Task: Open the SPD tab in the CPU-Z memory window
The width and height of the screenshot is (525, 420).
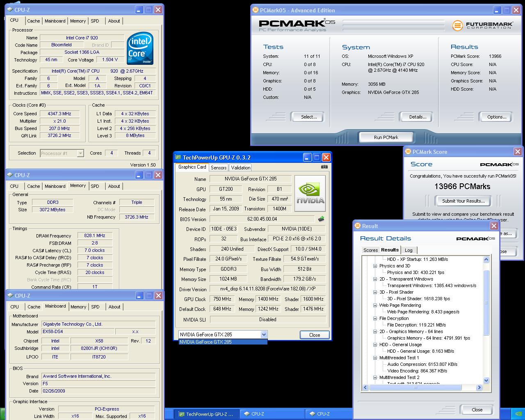Action: pyautogui.click(x=95, y=186)
